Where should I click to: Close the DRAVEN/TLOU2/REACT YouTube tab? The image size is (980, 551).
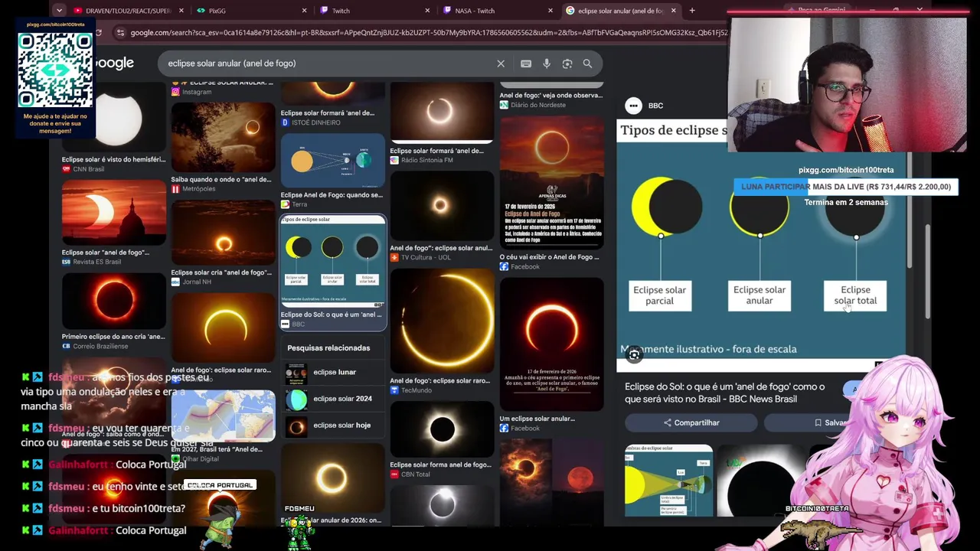181,11
